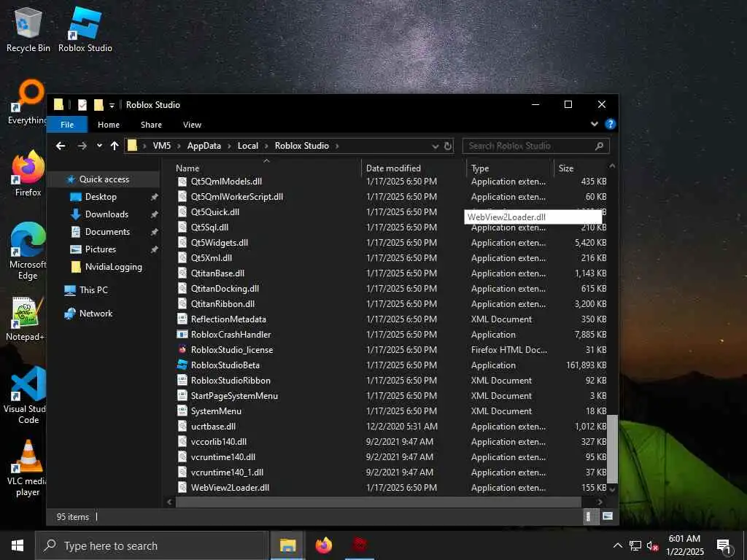The image size is (747, 560).
Task: Show hidden tray icons arrow
Action: 617,545
